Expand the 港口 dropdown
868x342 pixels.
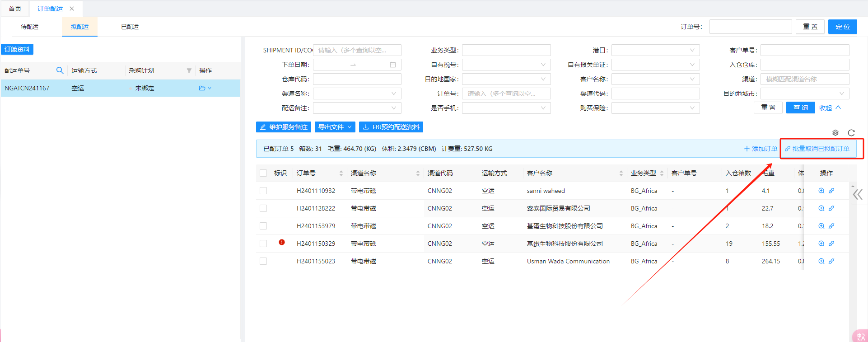pyautogui.click(x=655, y=50)
